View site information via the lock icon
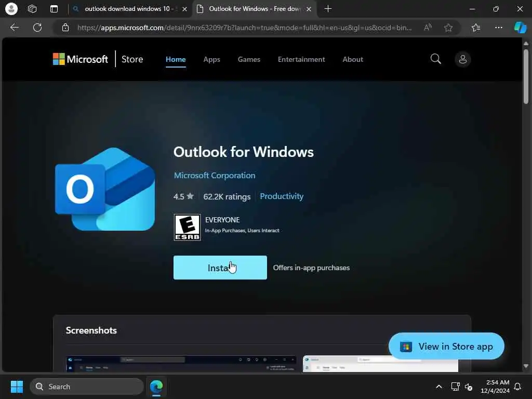Screen dimensions: 532x399 [x=65, y=28]
